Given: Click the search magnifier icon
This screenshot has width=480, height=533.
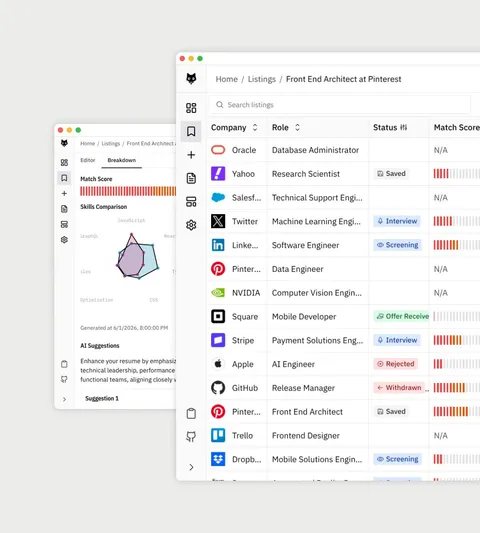Looking at the screenshot, I should coord(220,105).
